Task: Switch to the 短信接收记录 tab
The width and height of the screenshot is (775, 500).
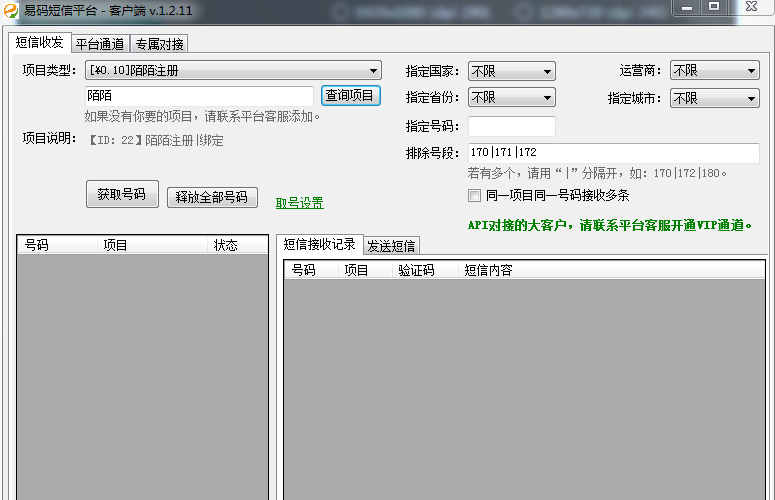Action: (x=319, y=244)
